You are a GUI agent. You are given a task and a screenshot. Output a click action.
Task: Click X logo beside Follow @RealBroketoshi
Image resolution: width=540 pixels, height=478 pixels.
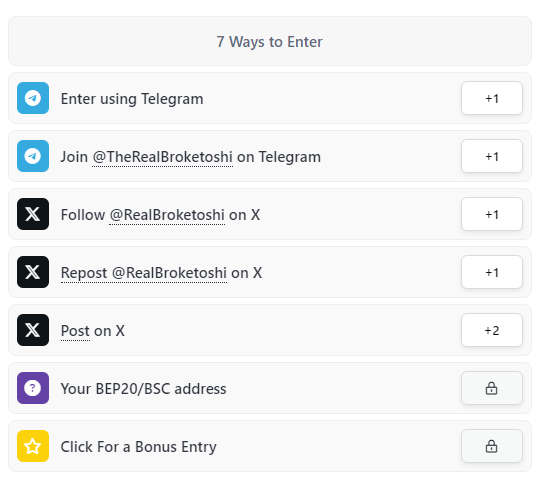click(33, 214)
